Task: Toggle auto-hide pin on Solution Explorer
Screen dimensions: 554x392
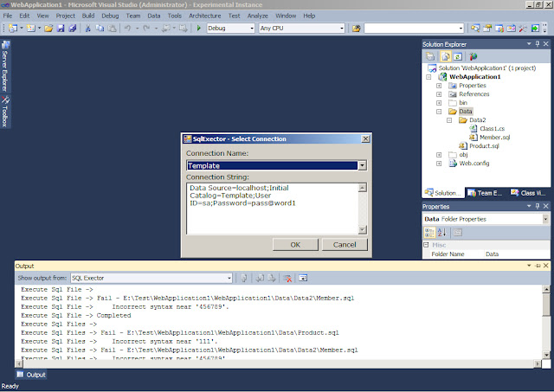Action: point(538,44)
